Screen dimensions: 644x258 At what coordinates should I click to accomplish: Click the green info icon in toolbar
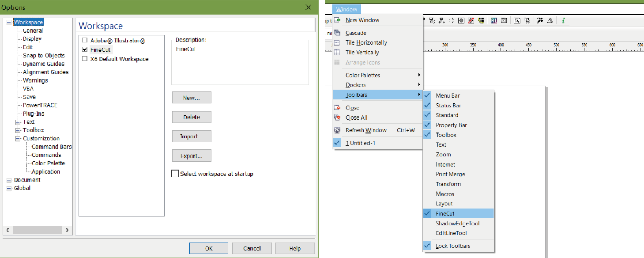pyautogui.click(x=563, y=20)
